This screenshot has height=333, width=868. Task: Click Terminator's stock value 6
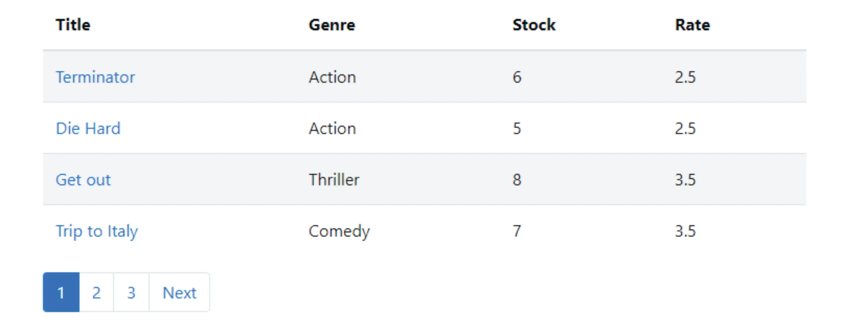[517, 77]
